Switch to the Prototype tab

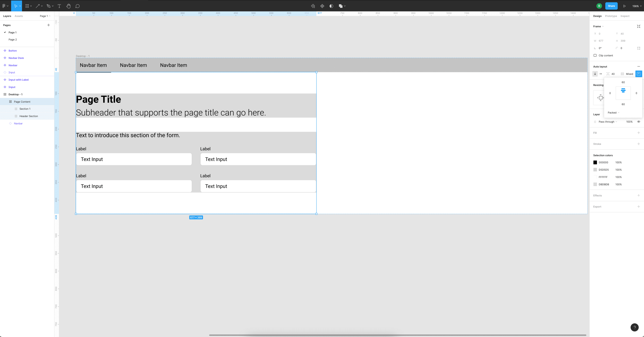(611, 16)
